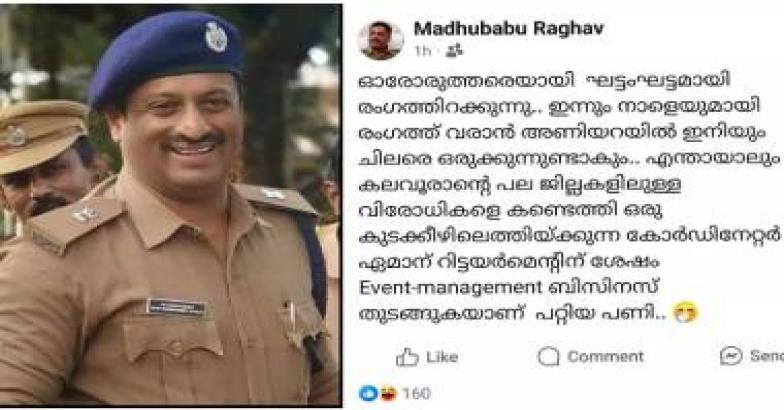Click the first line of Malayalam post text
The image size is (784, 410).
pos(545,80)
